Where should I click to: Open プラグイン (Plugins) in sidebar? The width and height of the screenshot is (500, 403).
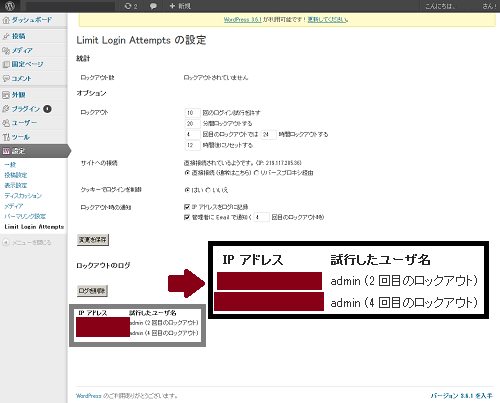[27, 109]
